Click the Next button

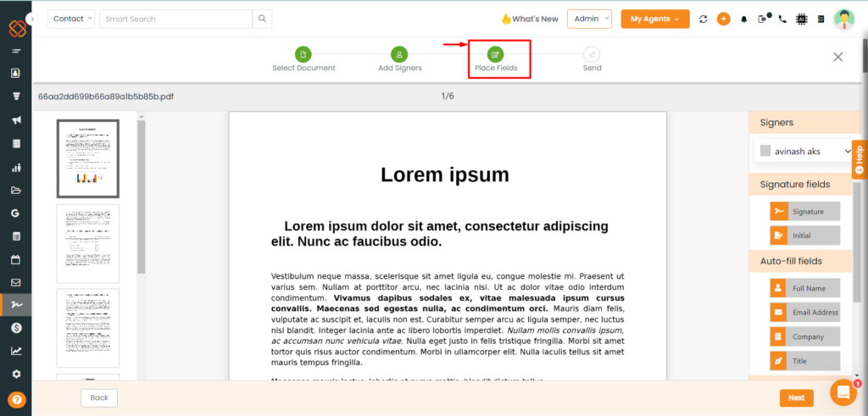[797, 397]
